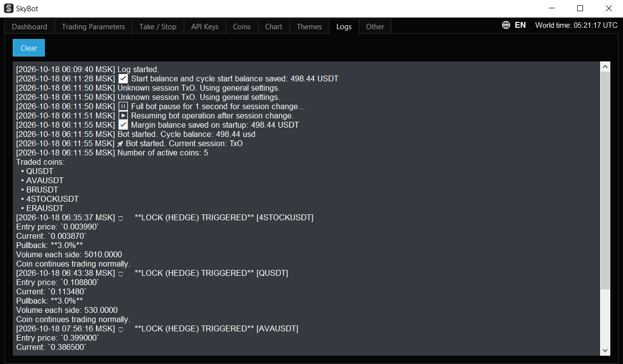The image size is (623, 364).
Task: Click Entry price 0.108800 line
Action: (x=58, y=283)
